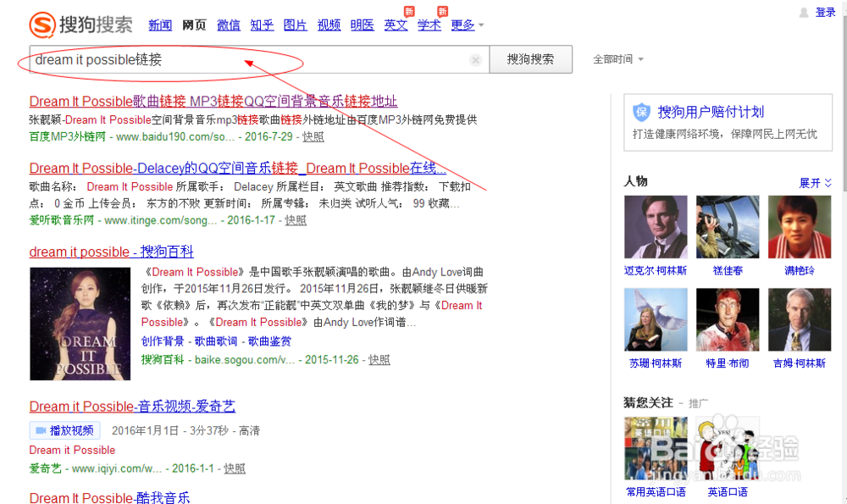Click the Sogou "S" logo icon
Image resolution: width=847 pixels, height=504 pixels.
point(44,24)
